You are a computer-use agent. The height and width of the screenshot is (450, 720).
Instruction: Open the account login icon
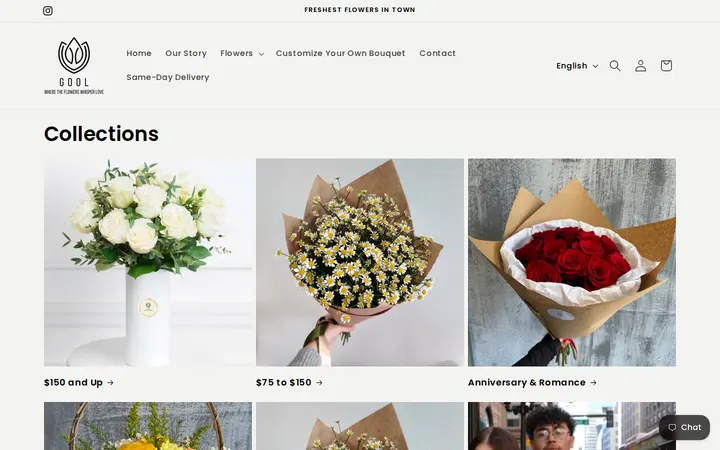click(x=641, y=66)
